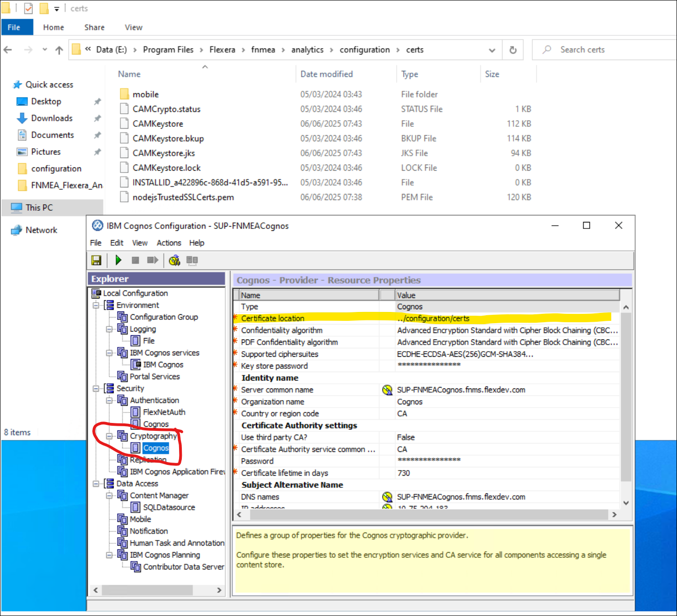Click the CAMKeystore.jks file icon
677x616 pixels.
coord(124,153)
